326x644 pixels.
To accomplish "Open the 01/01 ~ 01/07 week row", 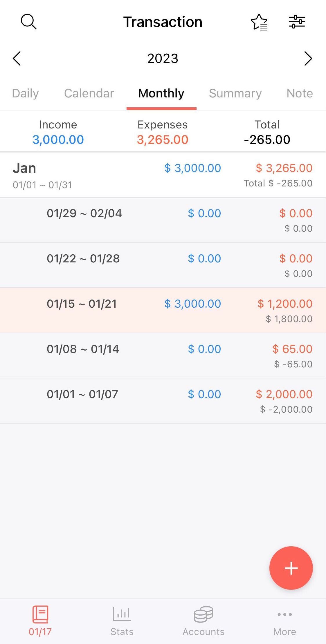I will tap(163, 401).
